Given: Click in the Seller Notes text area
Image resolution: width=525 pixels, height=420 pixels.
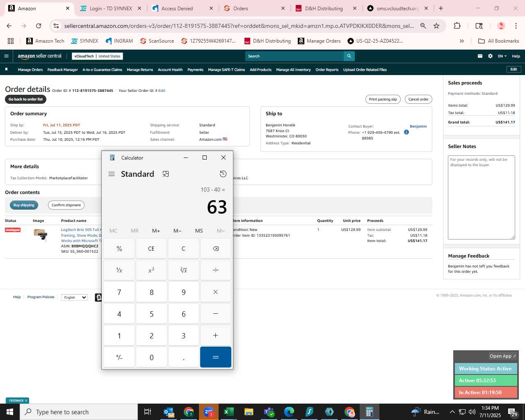Looking at the screenshot, I should [x=481, y=197].
